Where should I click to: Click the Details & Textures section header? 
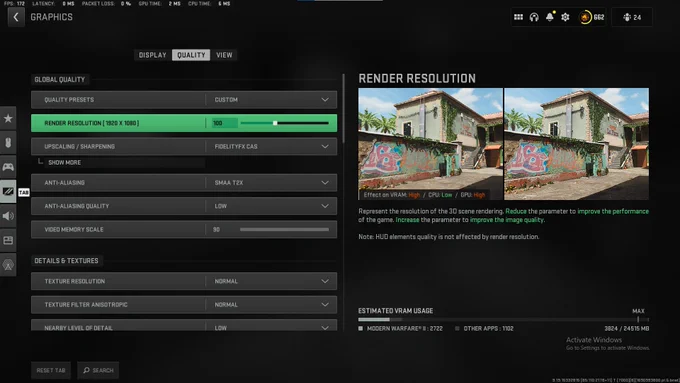(x=66, y=261)
